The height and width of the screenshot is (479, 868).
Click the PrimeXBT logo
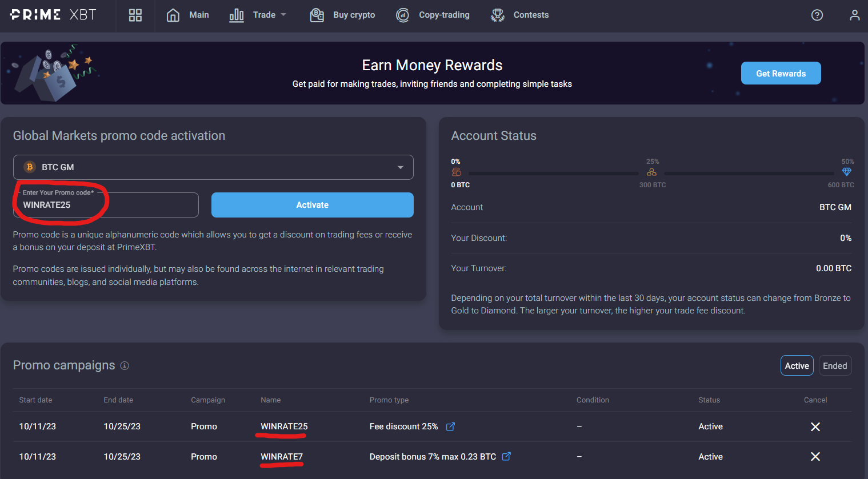(x=53, y=15)
